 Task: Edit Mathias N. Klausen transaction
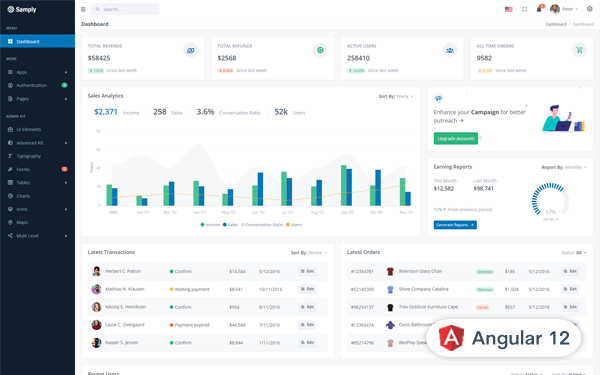pyautogui.click(x=307, y=289)
